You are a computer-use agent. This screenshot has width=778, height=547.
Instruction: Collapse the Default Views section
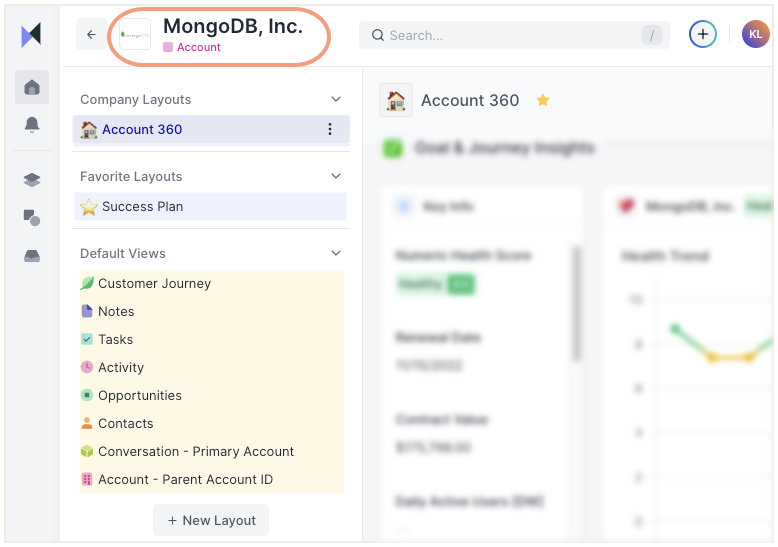pyautogui.click(x=336, y=253)
